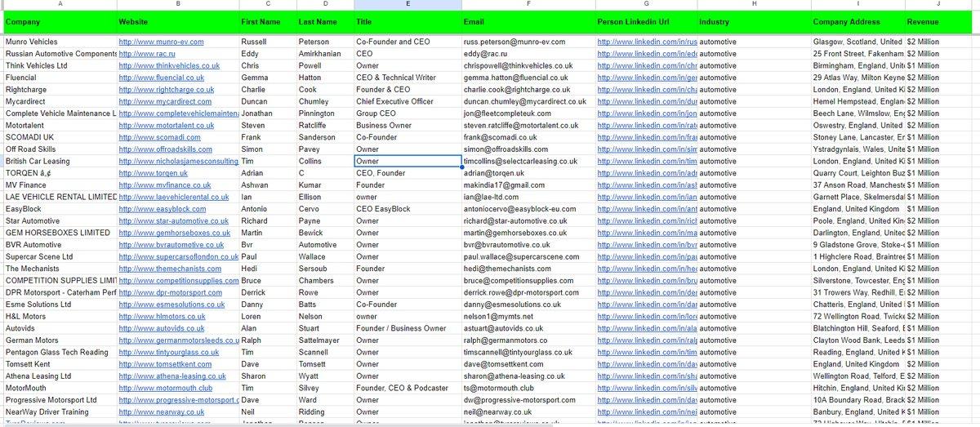Screen dimensions: 980x427
Task: Select column A header letter
Action: click(x=60, y=4)
